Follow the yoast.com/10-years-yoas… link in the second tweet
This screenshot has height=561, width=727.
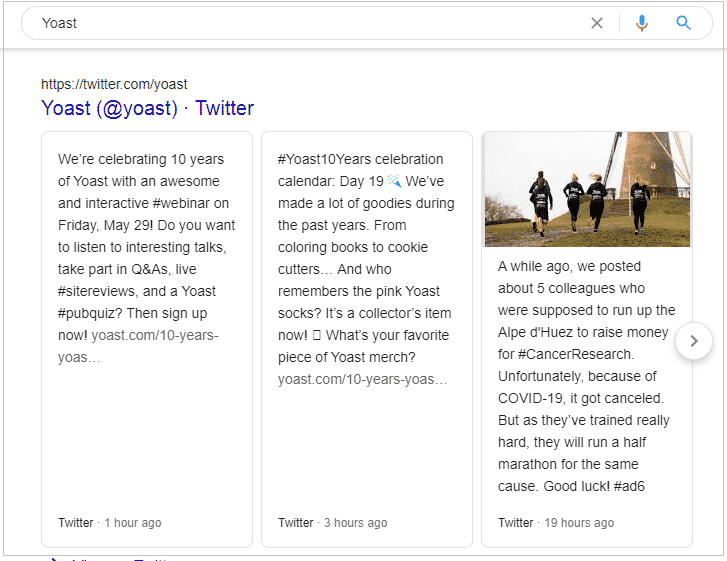click(362, 379)
